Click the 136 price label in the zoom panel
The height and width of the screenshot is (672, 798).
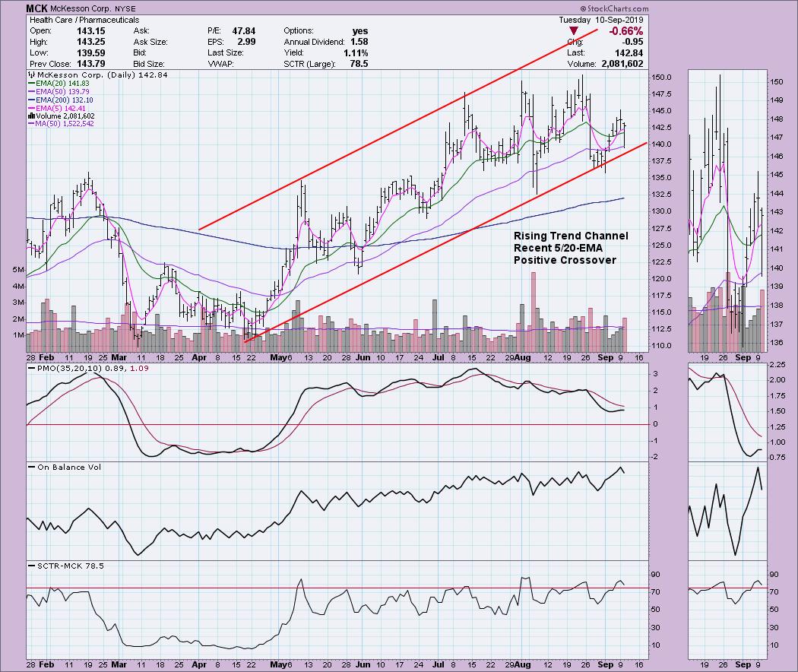click(x=776, y=343)
